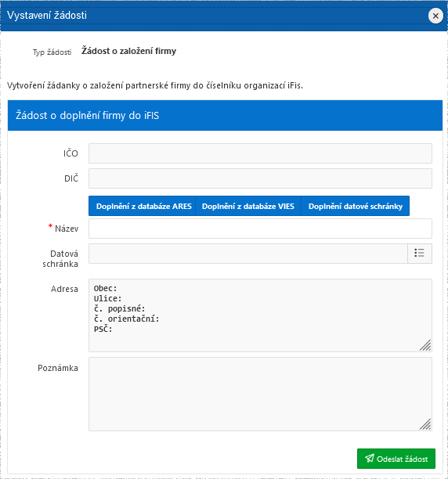Click the Poznámka field label
The height and width of the screenshot is (479, 448).
(58, 368)
